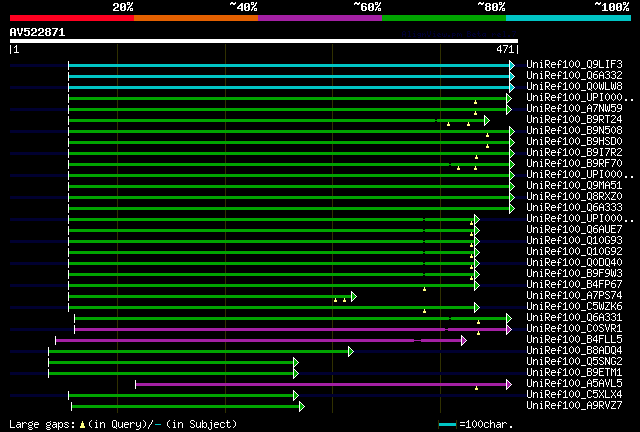Select the UniRef100_B4FLL5 label
Viewport: 640px width, 432px height.
point(574,340)
